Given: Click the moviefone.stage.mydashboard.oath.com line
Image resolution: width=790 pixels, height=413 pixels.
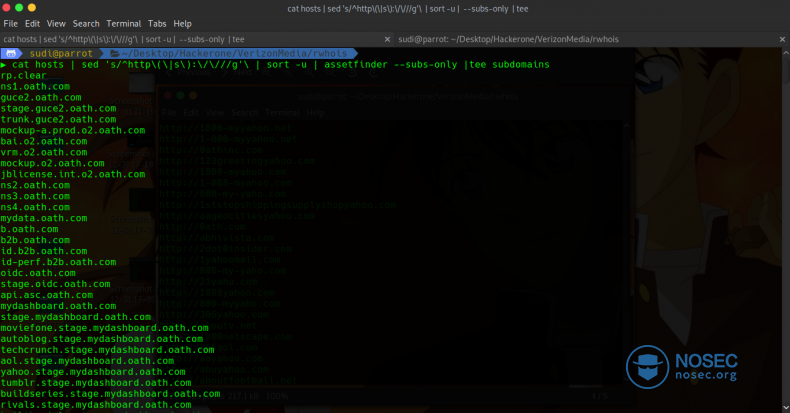Looking at the screenshot, I should (x=104, y=328).
